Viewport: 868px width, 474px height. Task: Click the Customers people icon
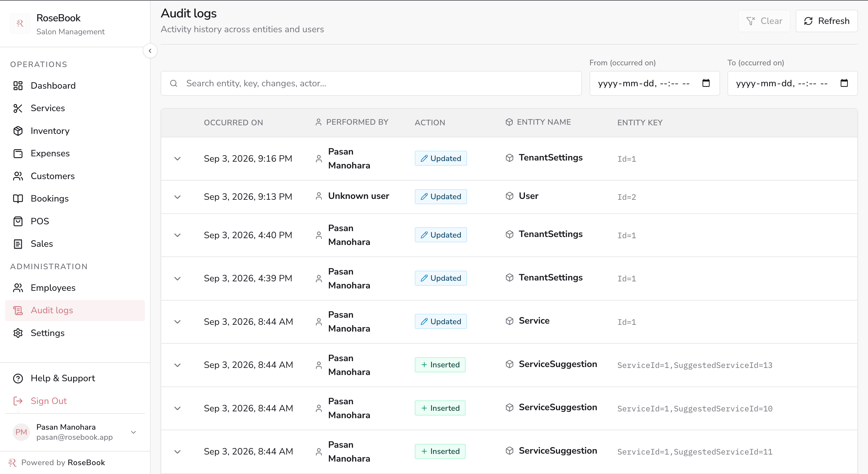point(18,176)
